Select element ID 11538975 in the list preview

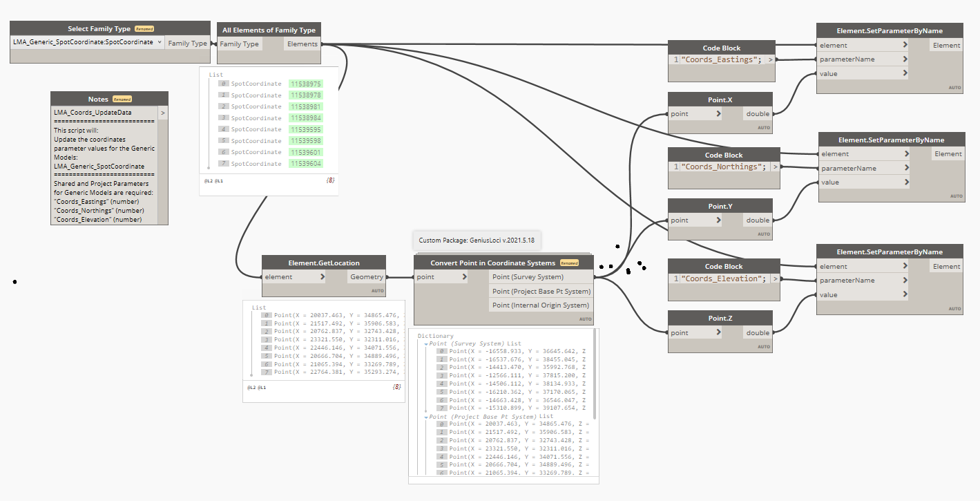coord(306,84)
